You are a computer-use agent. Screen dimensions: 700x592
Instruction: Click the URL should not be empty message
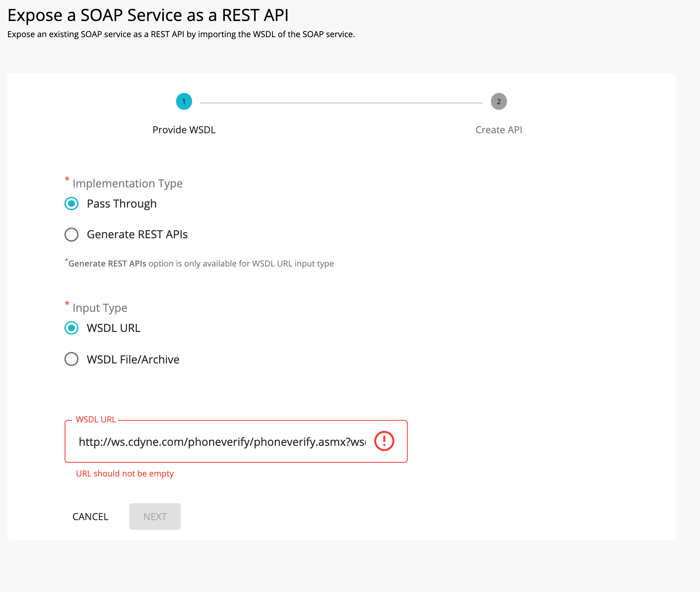point(124,473)
